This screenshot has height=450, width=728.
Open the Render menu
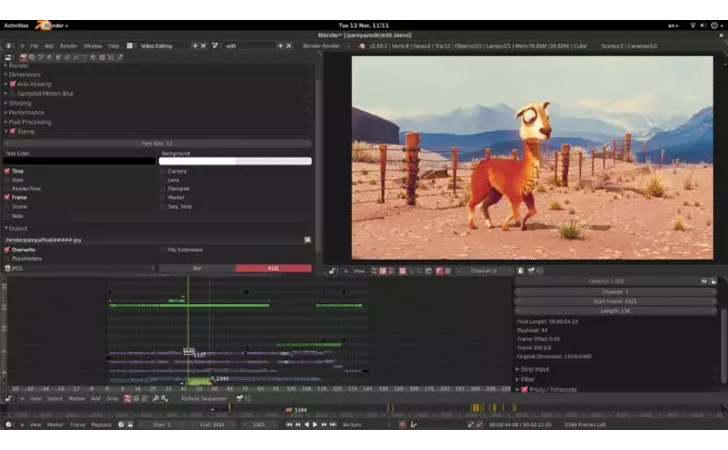[x=68, y=46]
